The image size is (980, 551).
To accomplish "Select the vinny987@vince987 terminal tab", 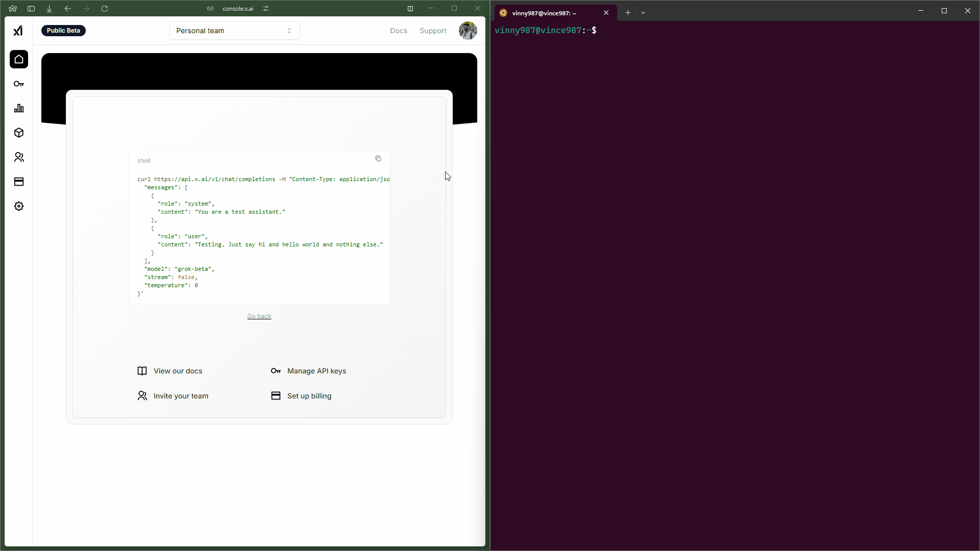I will point(544,13).
